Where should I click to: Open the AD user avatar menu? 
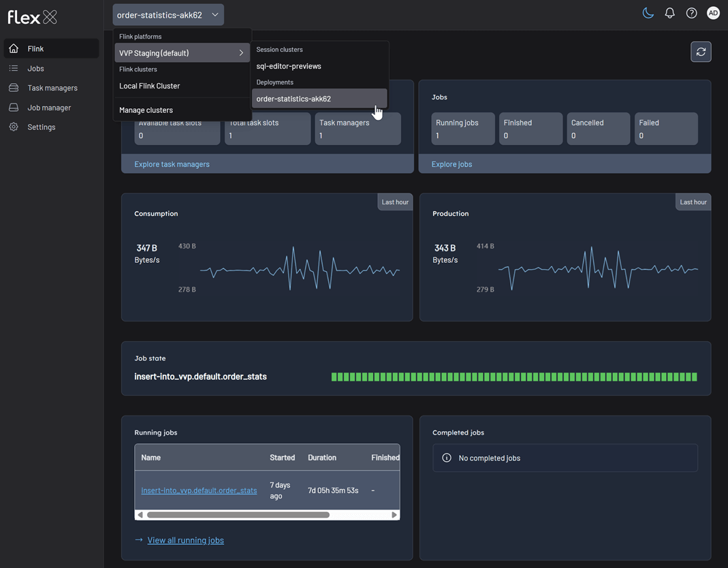(x=713, y=14)
